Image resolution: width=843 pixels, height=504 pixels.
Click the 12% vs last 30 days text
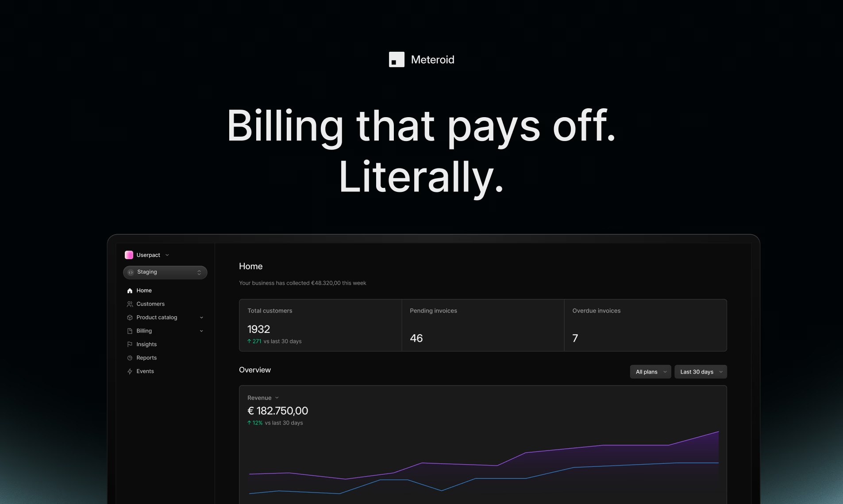[x=275, y=423]
